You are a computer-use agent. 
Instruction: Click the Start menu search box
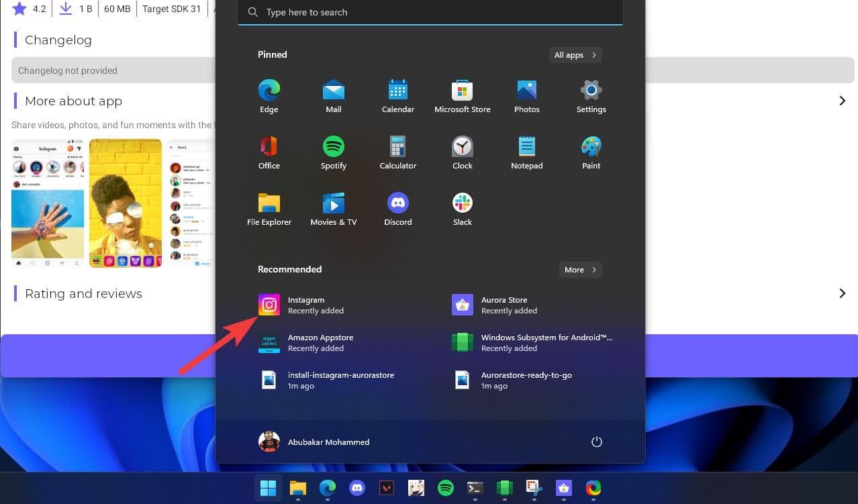point(430,12)
